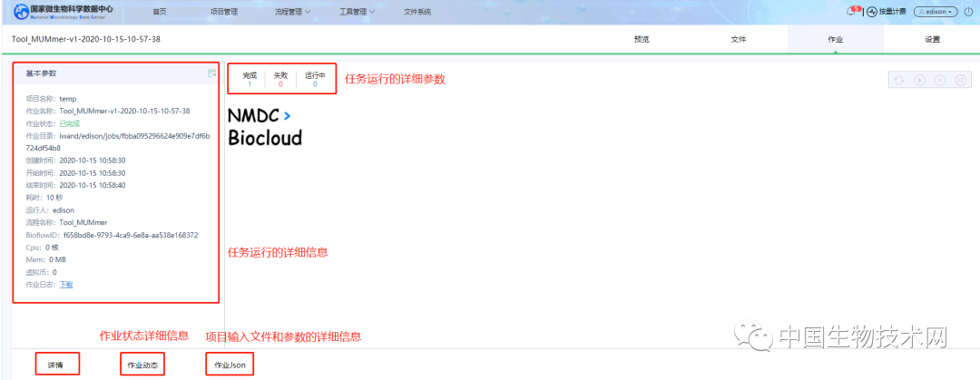The height and width of the screenshot is (380, 980).
Task: Click the pay-per-use billing pulse icon
Action: click(873, 11)
